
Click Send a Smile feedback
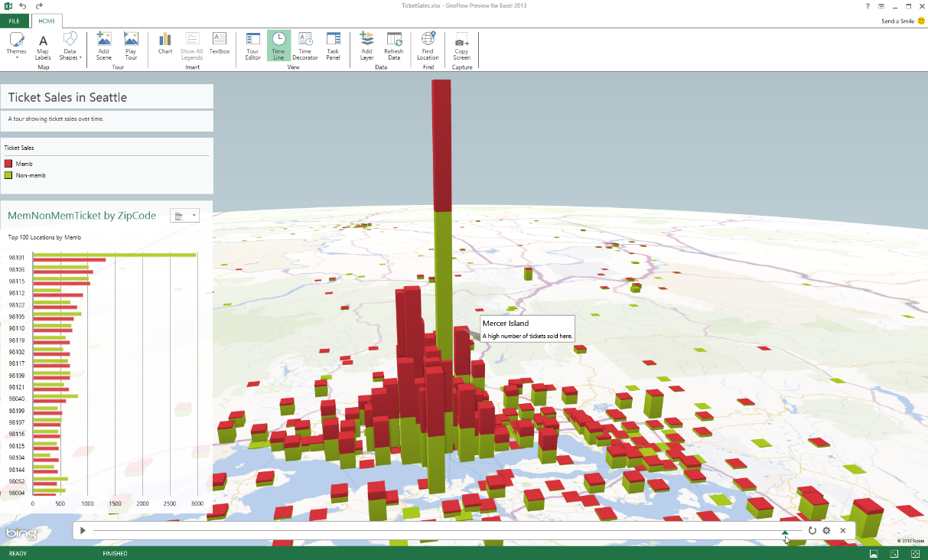click(x=903, y=21)
